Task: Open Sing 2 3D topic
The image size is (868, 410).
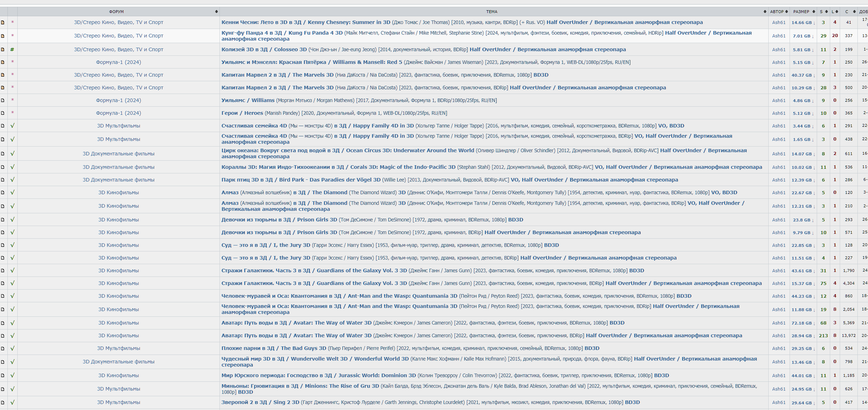Action: pyautogui.click(x=430, y=402)
